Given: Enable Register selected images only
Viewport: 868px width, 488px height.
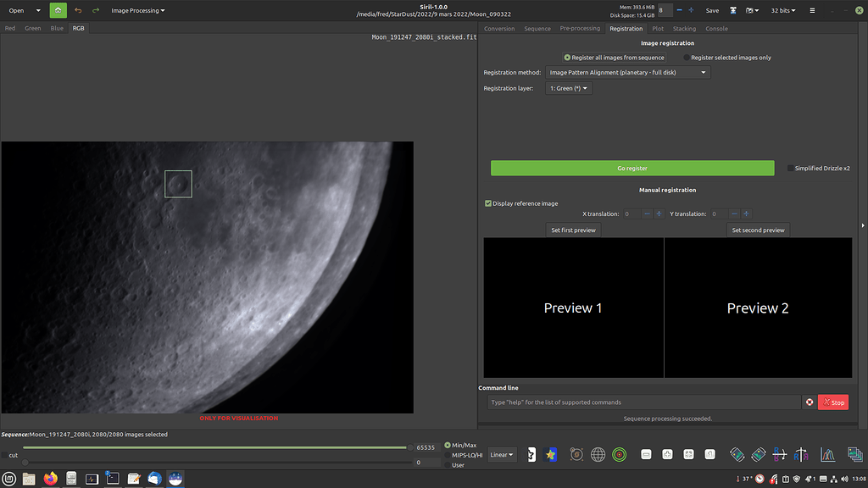Looking at the screenshot, I should coord(687,57).
